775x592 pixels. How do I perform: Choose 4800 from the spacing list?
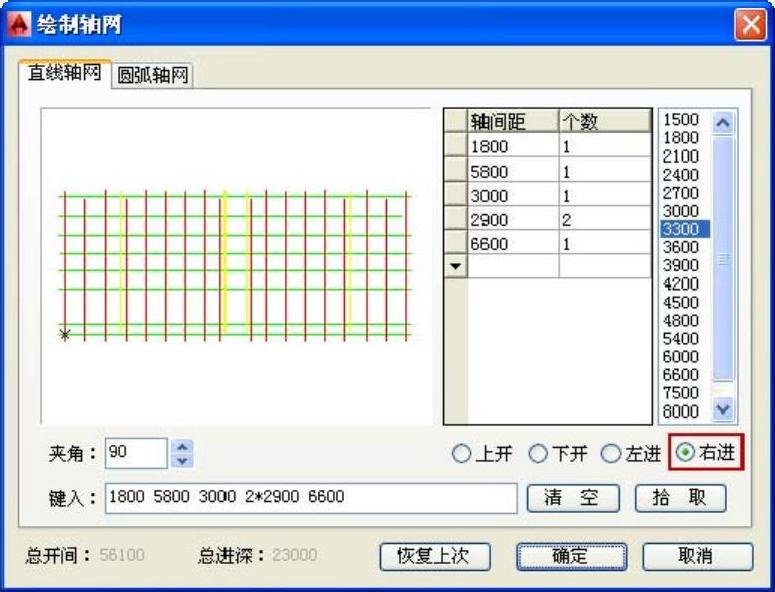point(685,321)
